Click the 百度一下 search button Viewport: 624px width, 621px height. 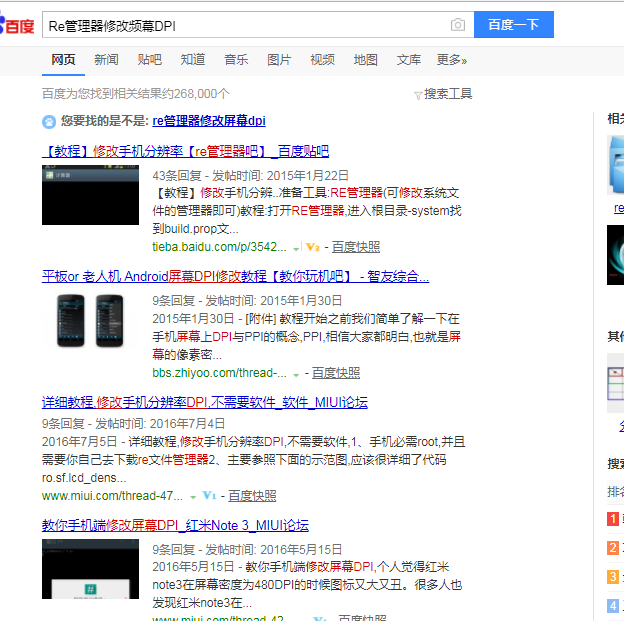pyautogui.click(x=513, y=25)
